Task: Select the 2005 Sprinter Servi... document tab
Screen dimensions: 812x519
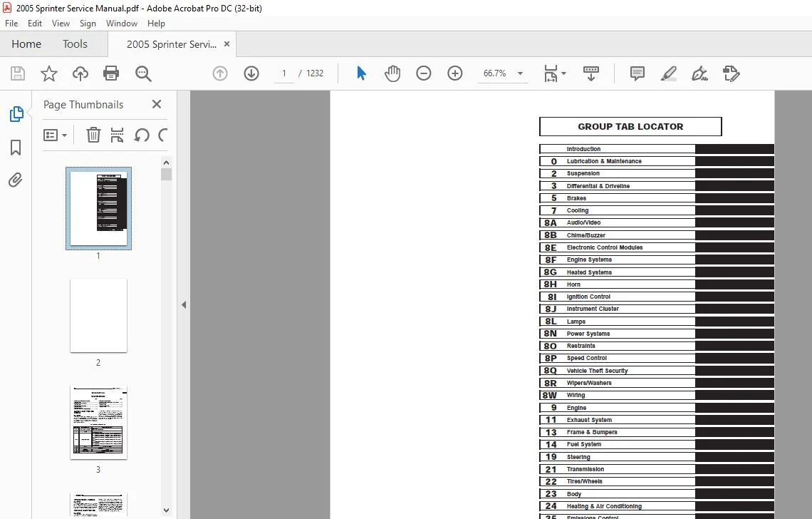Action: tap(172, 44)
